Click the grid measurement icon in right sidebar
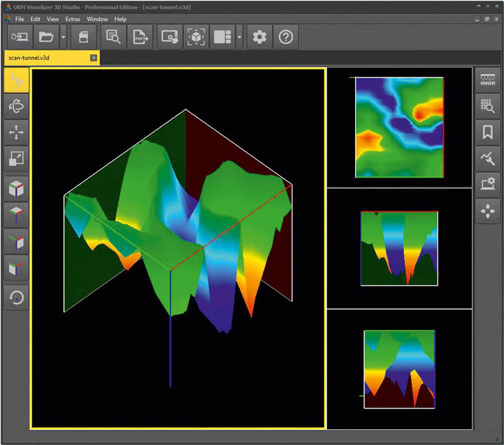Image resolution: width=504 pixels, height=445 pixels. tap(487, 105)
